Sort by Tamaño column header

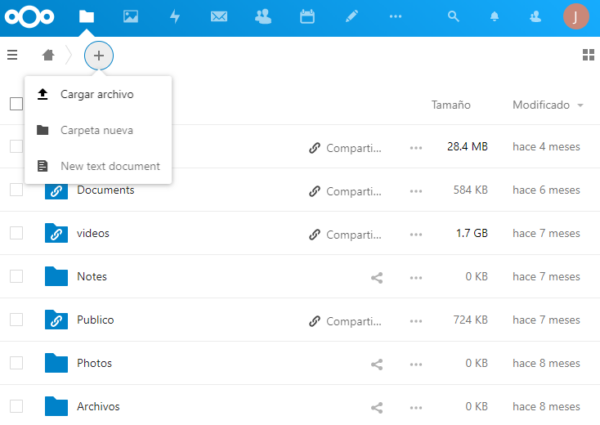(451, 105)
